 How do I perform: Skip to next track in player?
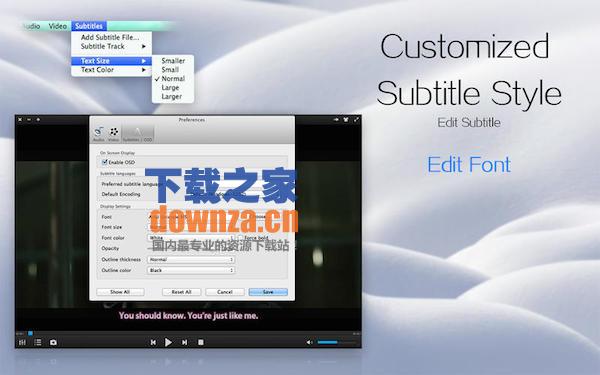tap(184, 342)
